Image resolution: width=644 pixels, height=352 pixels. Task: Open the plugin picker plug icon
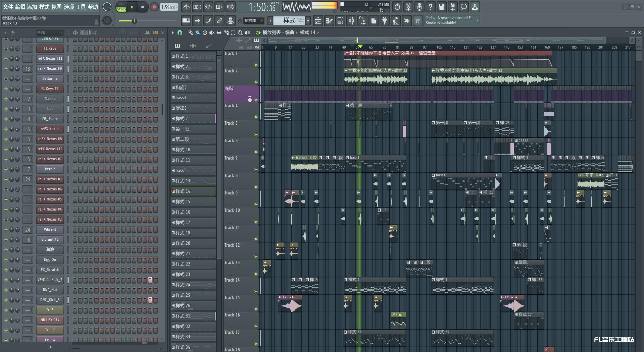(385, 21)
